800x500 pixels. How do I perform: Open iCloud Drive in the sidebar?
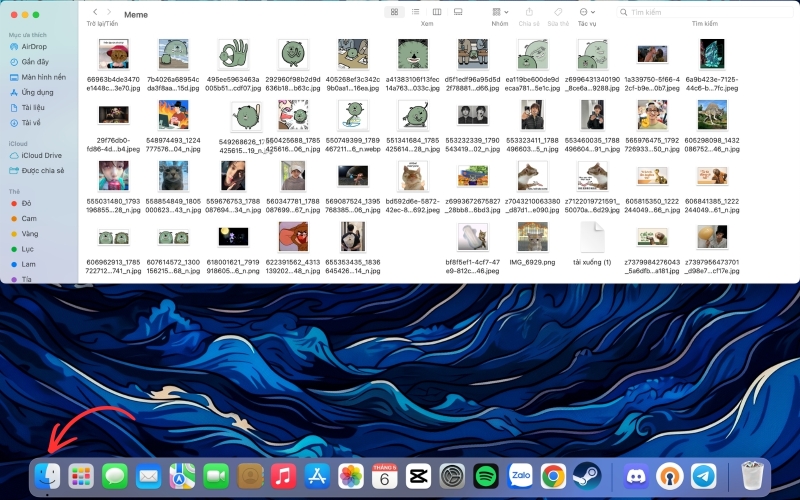point(41,155)
